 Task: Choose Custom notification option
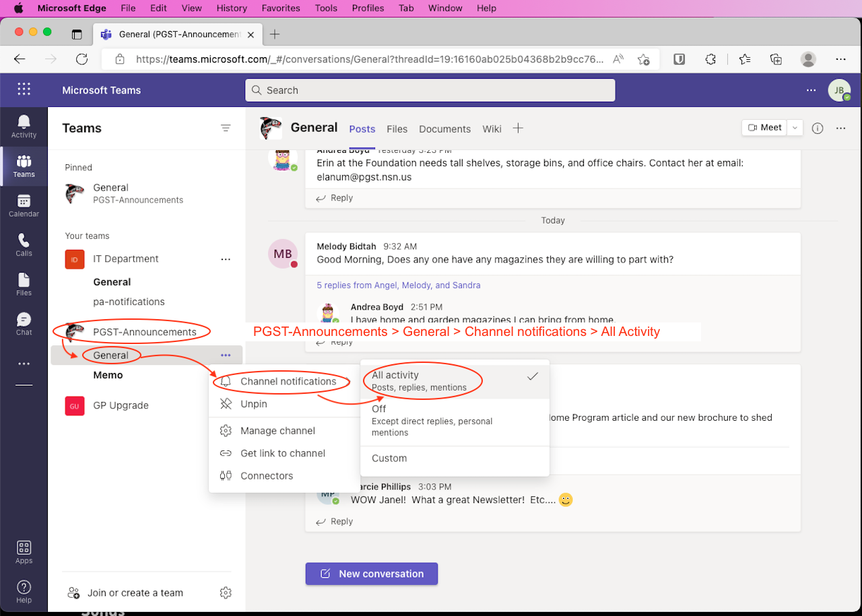[x=455, y=458]
